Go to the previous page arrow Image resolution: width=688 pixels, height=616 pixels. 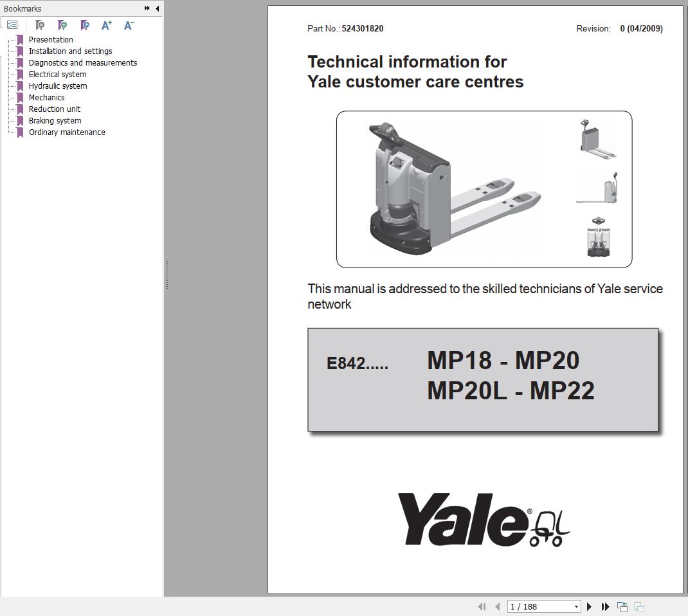(x=498, y=607)
